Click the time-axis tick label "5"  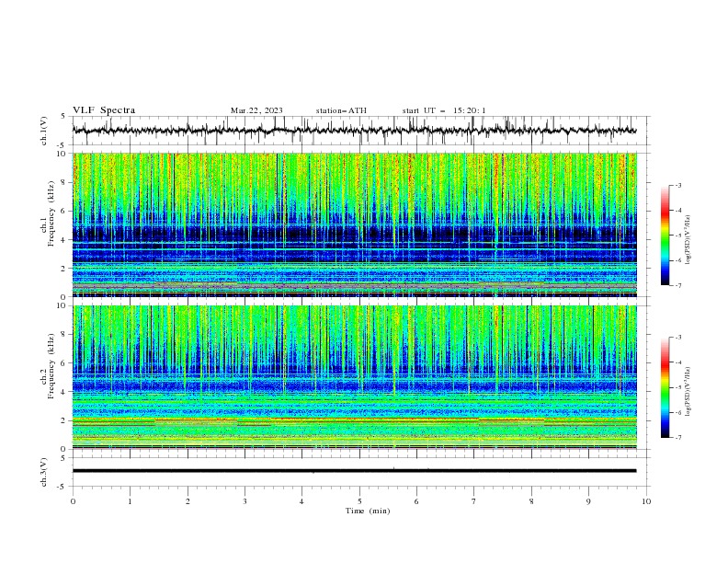(359, 501)
